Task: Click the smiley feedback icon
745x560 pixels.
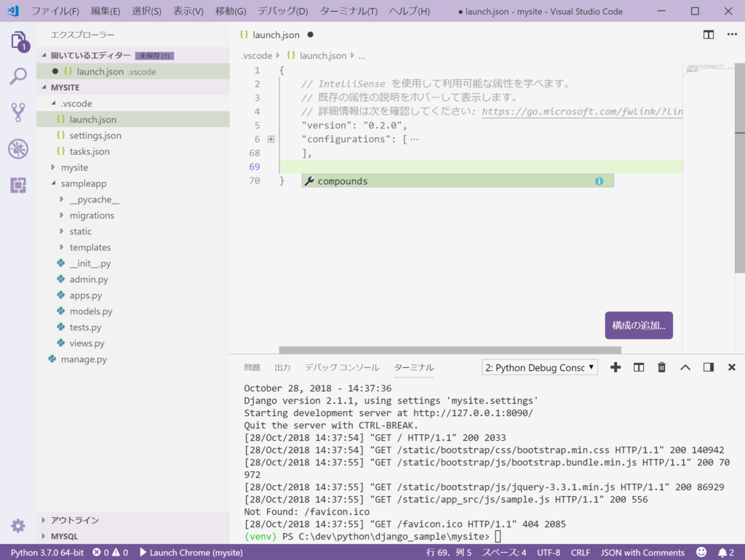Action: tap(701, 552)
